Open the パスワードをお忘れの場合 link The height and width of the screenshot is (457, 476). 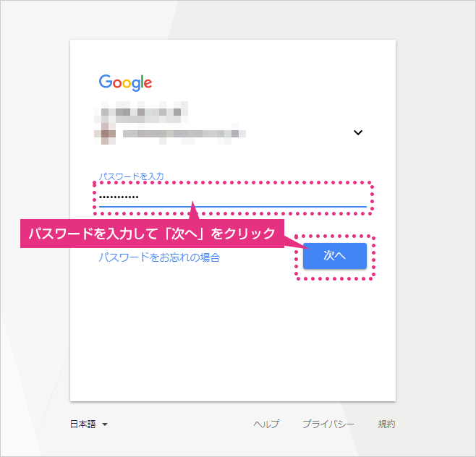[159, 257]
